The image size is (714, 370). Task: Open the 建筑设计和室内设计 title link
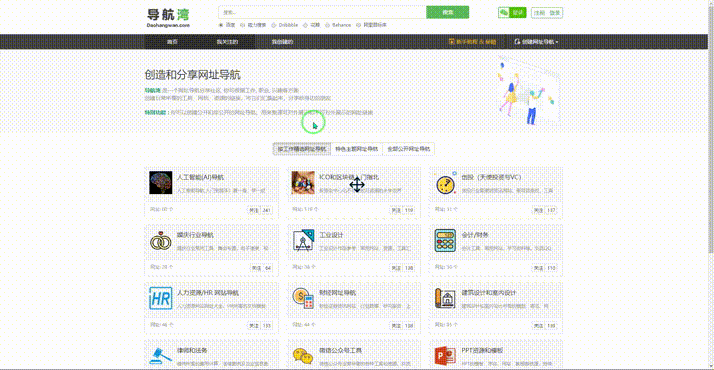[x=489, y=293]
